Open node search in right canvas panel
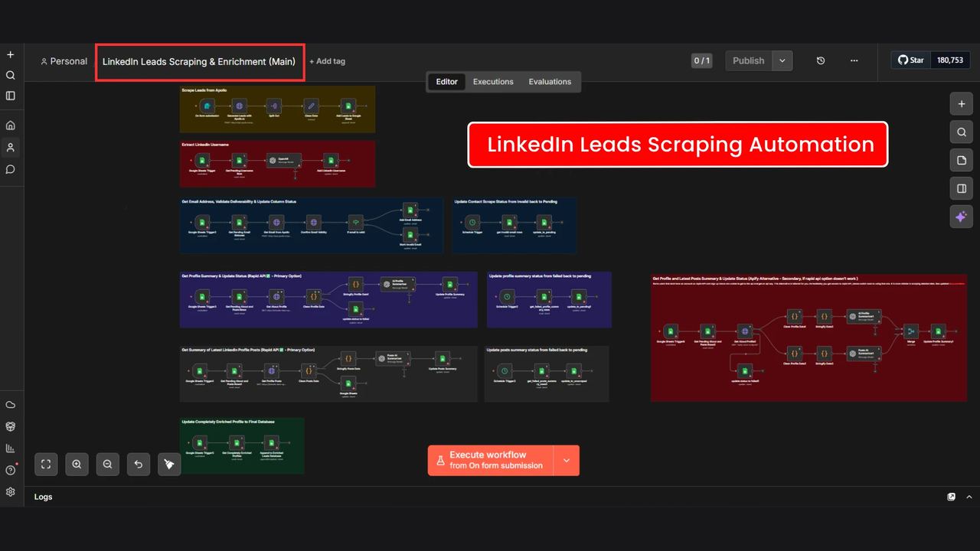The width and height of the screenshot is (980, 551). (x=962, y=132)
